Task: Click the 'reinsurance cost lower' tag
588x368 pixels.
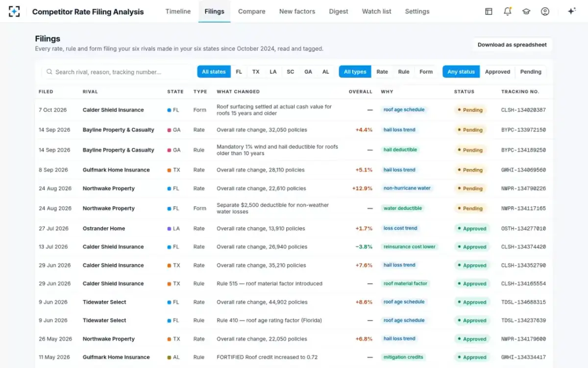Action: click(x=409, y=247)
